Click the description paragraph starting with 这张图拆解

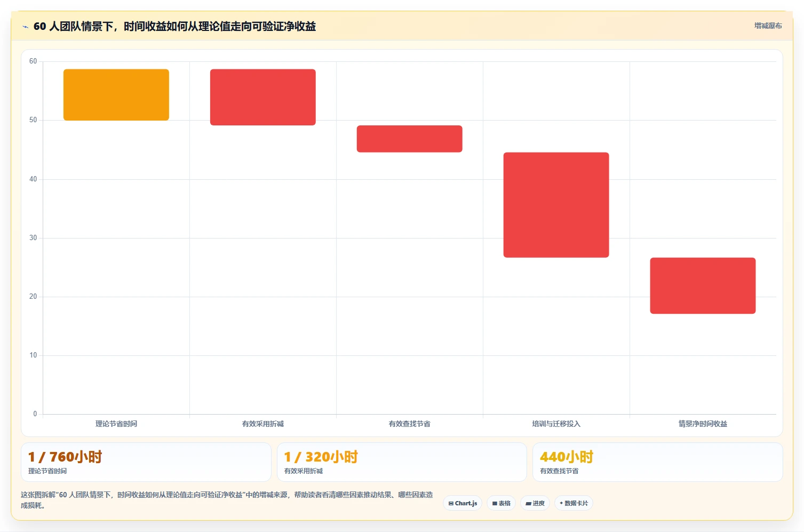click(x=227, y=500)
